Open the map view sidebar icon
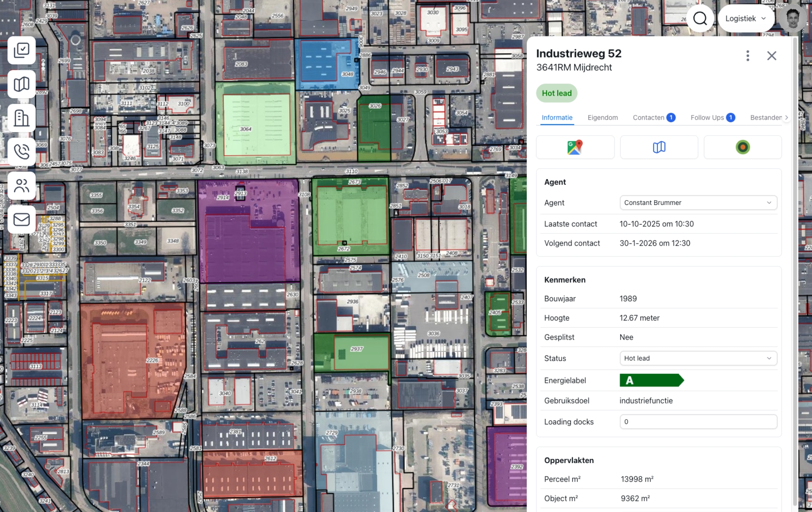This screenshot has height=512, width=812. tap(21, 84)
